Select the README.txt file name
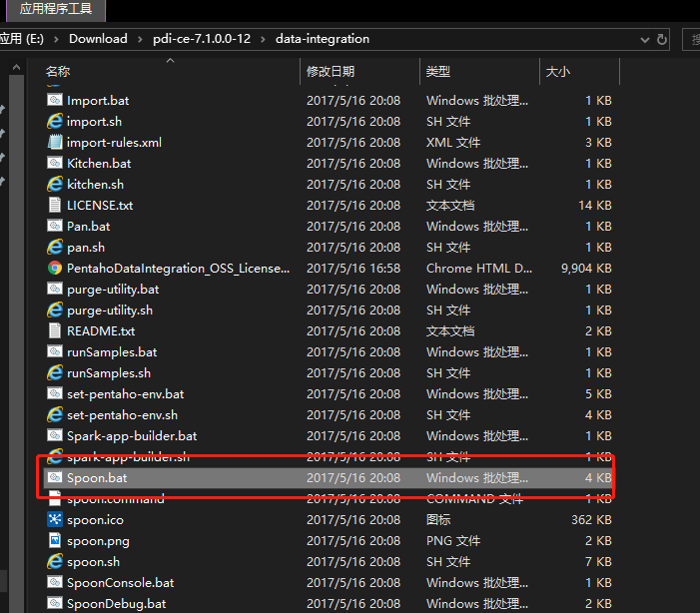The width and height of the screenshot is (700, 613). click(x=101, y=331)
